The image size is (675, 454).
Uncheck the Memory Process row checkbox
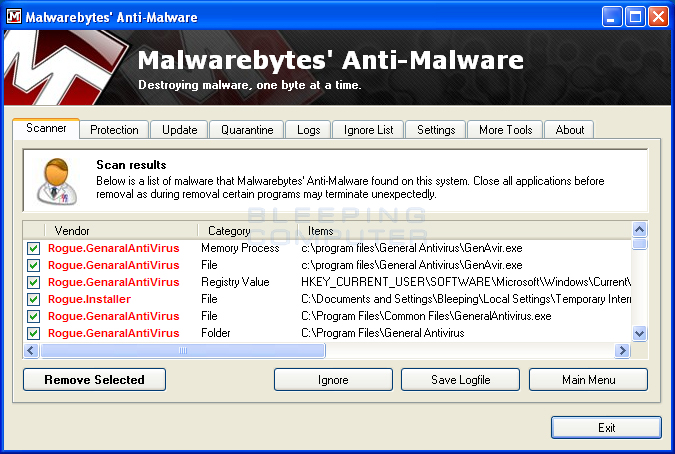coord(33,248)
